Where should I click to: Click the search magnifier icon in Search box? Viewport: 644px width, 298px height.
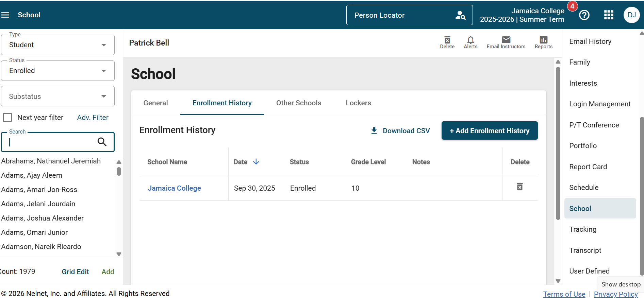102,142
